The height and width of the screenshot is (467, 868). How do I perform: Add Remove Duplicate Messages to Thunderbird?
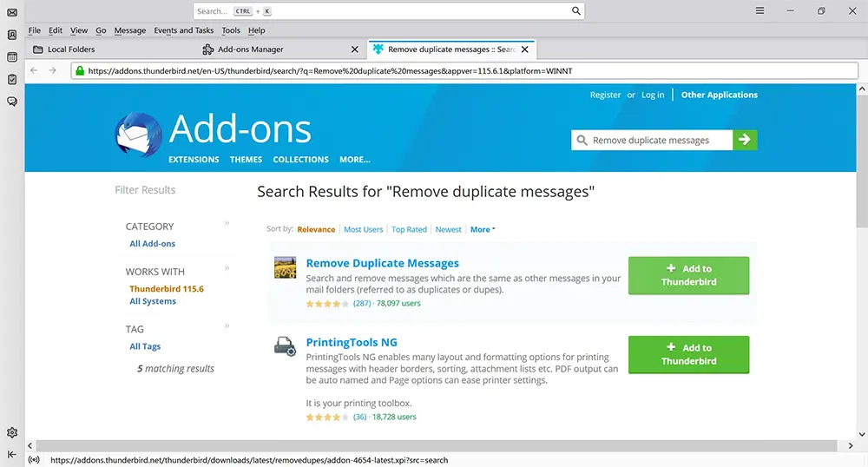tap(688, 275)
